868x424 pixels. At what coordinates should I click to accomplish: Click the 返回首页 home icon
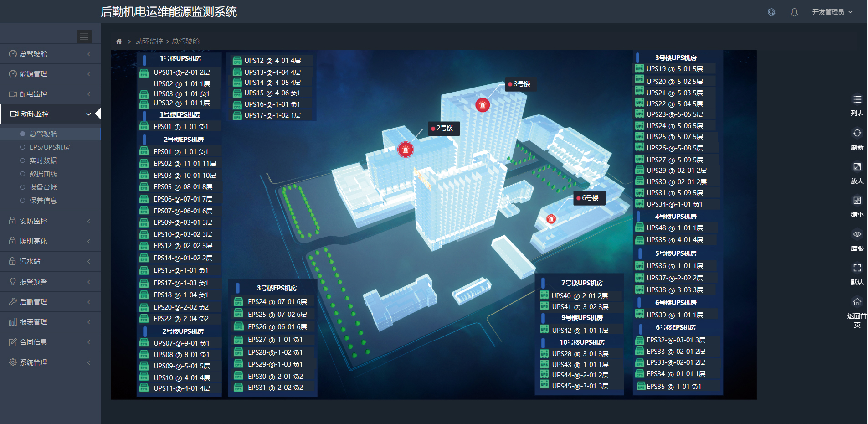coord(857,302)
